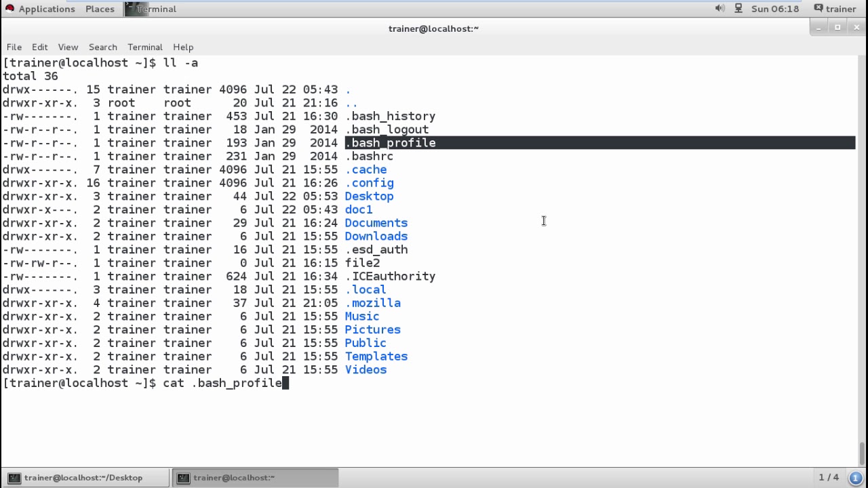Click the double dot parent directory entry
The height and width of the screenshot is (488, 868).
click(351, 103)
